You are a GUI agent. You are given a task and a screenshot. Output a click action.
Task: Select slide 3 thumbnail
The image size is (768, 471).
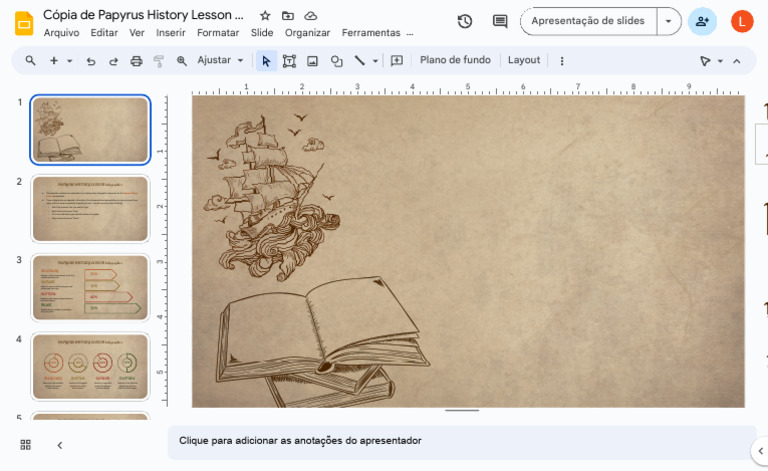[90, 287]
